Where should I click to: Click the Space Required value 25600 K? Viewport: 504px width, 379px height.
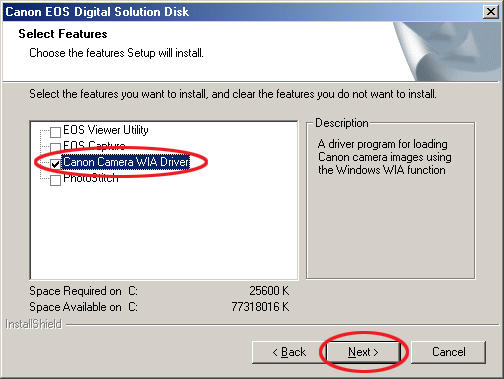click(x=269, y=291)
